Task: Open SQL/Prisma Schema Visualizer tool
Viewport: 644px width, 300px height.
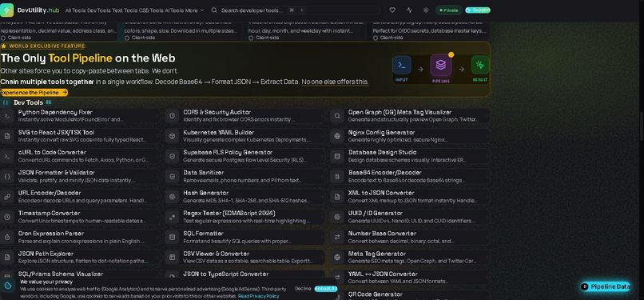Action: coord(80,274)
